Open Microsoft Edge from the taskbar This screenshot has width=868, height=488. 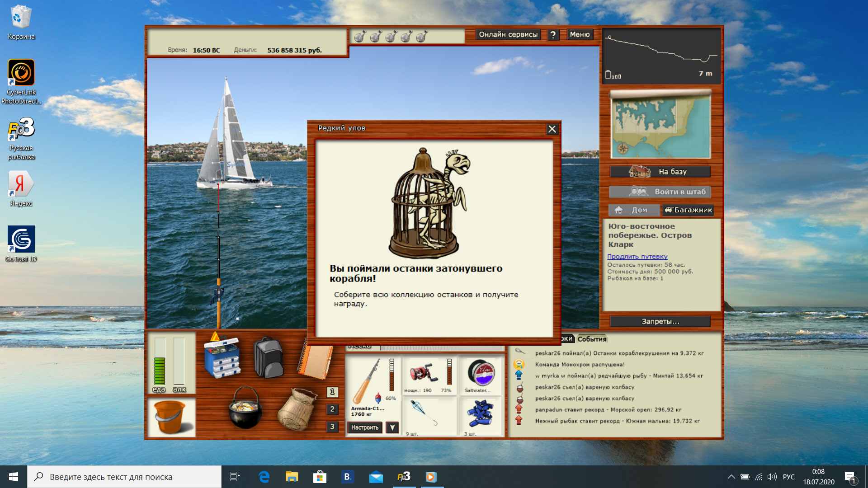264,477
